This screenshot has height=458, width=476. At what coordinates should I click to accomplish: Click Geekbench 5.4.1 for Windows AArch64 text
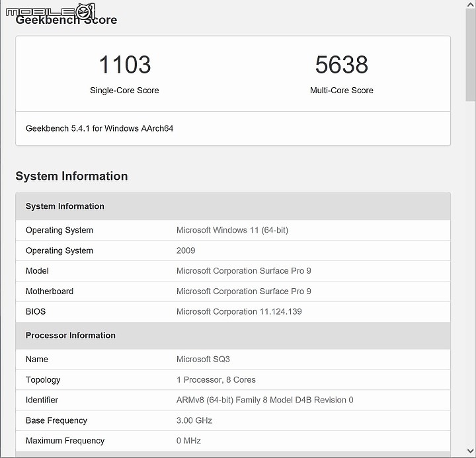coord(100,129)
